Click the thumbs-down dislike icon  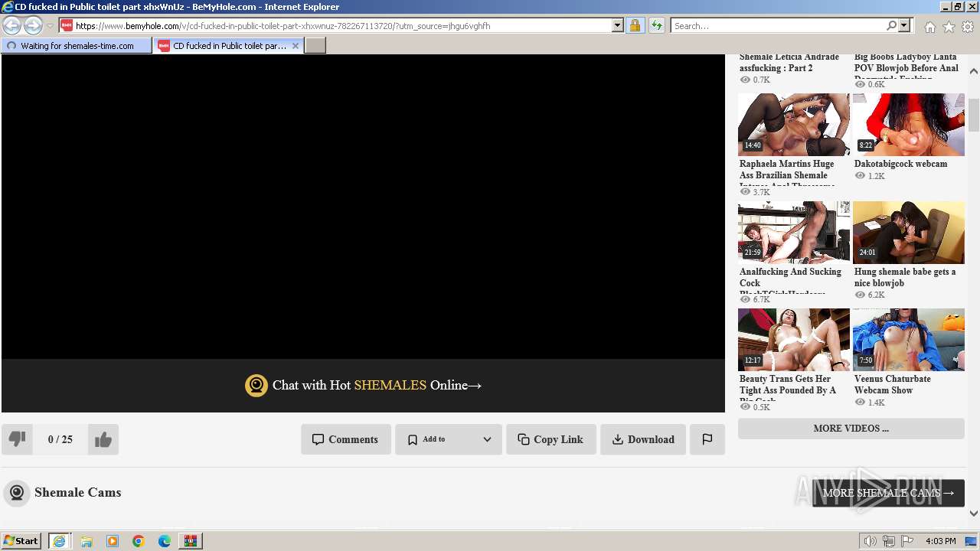coord(17,439)
